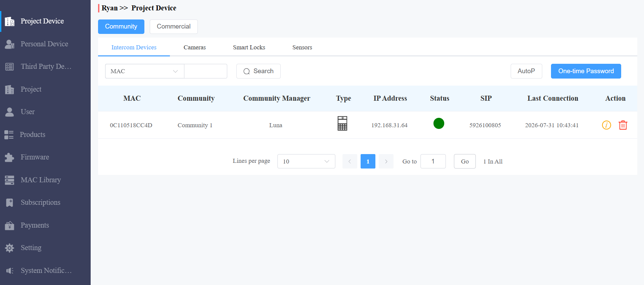Click the Last Connection column header
This screenshot has width=644, height=285.
pos(553,98)
